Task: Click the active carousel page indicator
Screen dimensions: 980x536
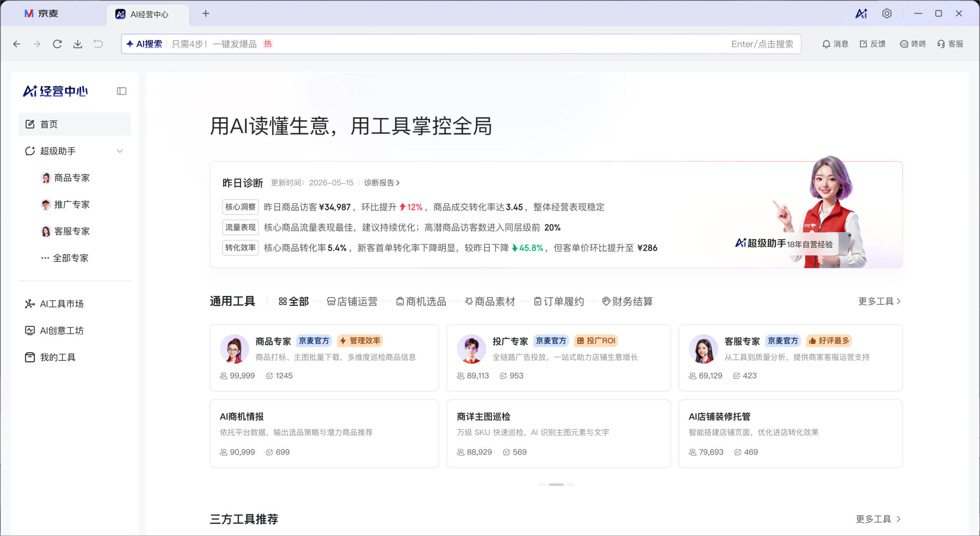Action: [x=556, y=485]
